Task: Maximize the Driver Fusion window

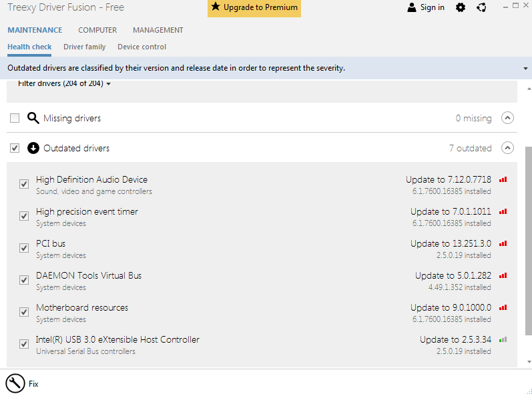Action: click(x=515, y=6)
